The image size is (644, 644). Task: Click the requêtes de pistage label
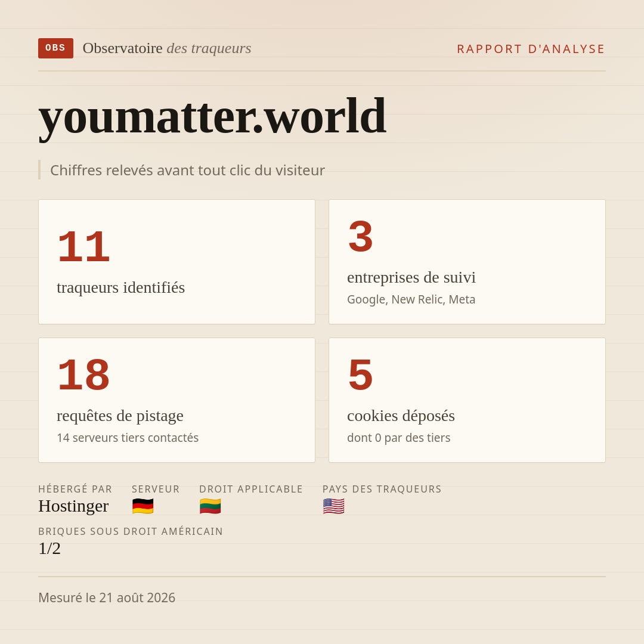pyautogui.click(x=120, y=416)
